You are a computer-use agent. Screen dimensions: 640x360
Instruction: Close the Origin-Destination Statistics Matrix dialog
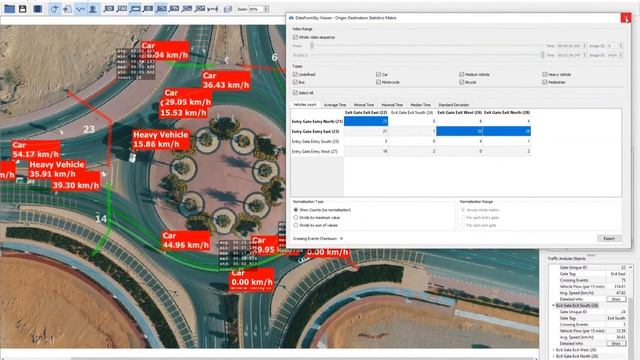[x=625, y=18]
